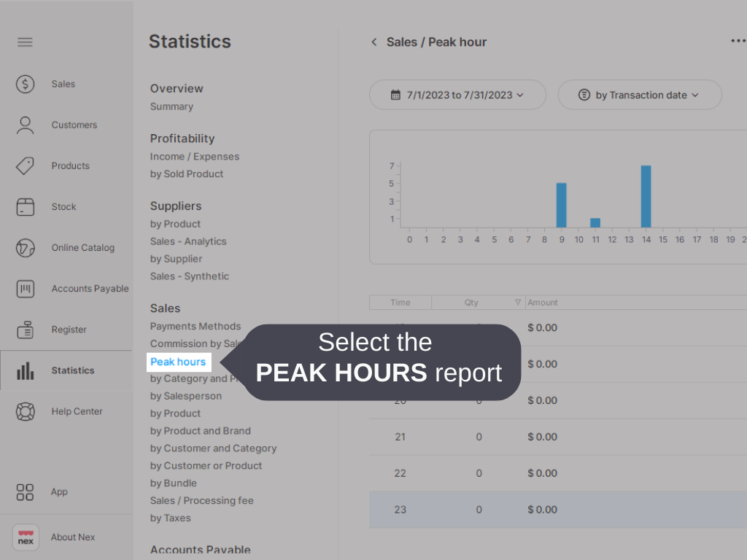Open the Income / Expenses report
Image resolution: width=747 pixels, height=560 pixels.
point(194,156)
